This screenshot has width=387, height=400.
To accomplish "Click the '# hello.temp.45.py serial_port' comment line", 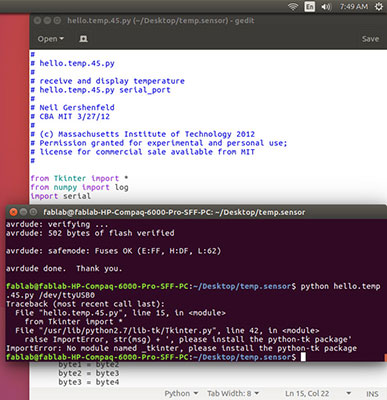I will click(100, 90).
